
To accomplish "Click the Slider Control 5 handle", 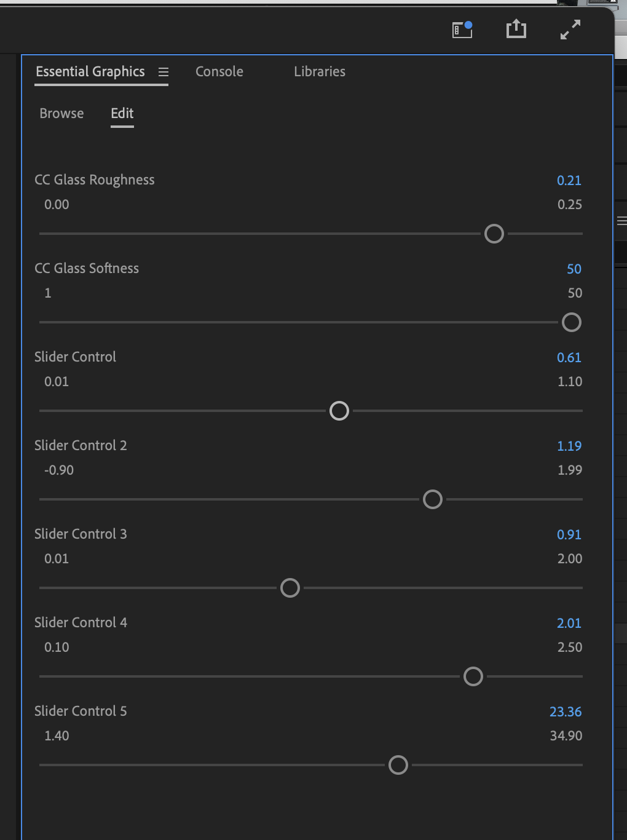I will (398, 765).
